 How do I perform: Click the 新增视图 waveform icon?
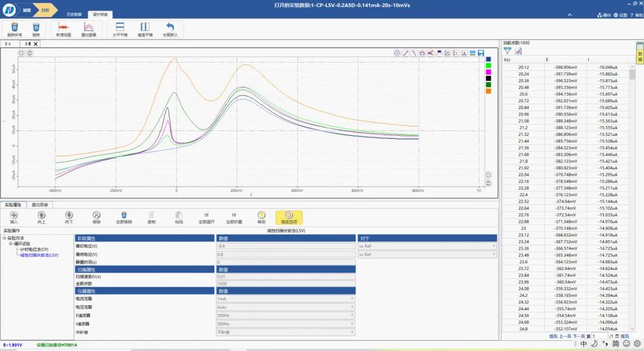point(63,27)
